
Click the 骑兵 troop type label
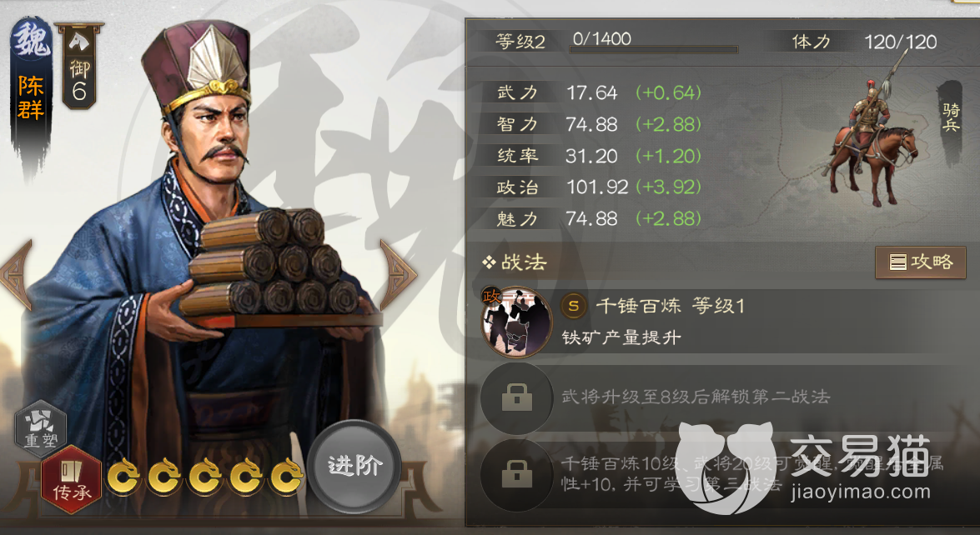[951, 118]
